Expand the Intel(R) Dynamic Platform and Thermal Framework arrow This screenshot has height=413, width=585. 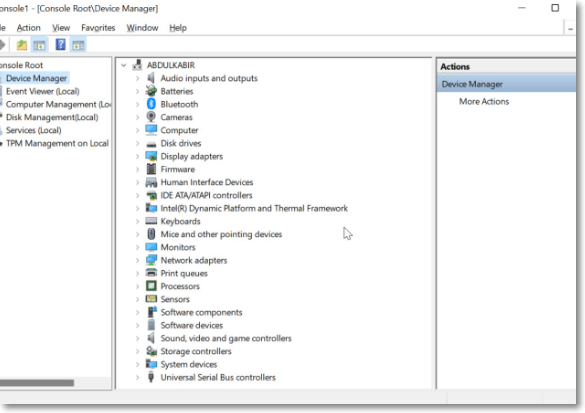click(137, 208)
